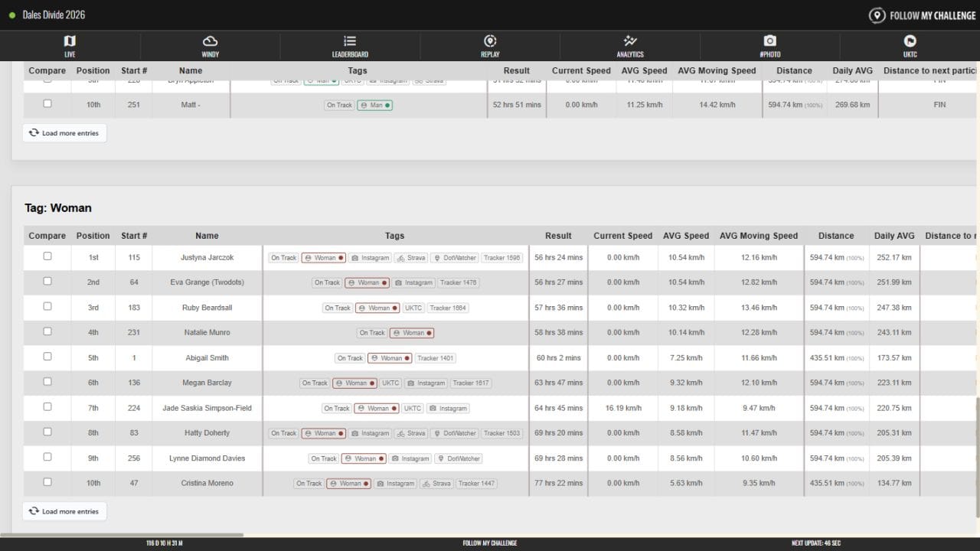Click Instagram tag for Eva Grange
The width and height of the screenshot is (980, 551).
click(413, 283)
